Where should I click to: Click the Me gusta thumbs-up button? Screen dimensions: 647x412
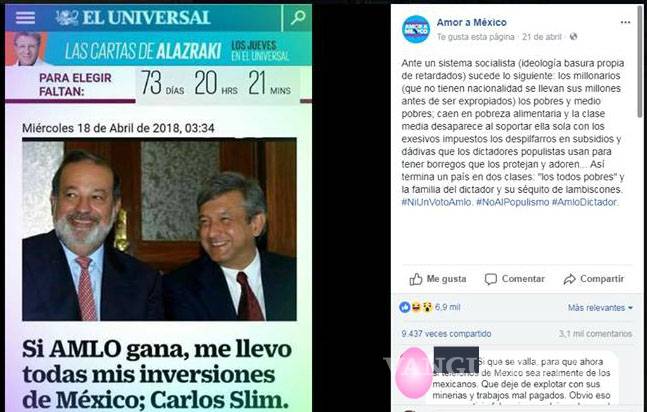[438, 279]
